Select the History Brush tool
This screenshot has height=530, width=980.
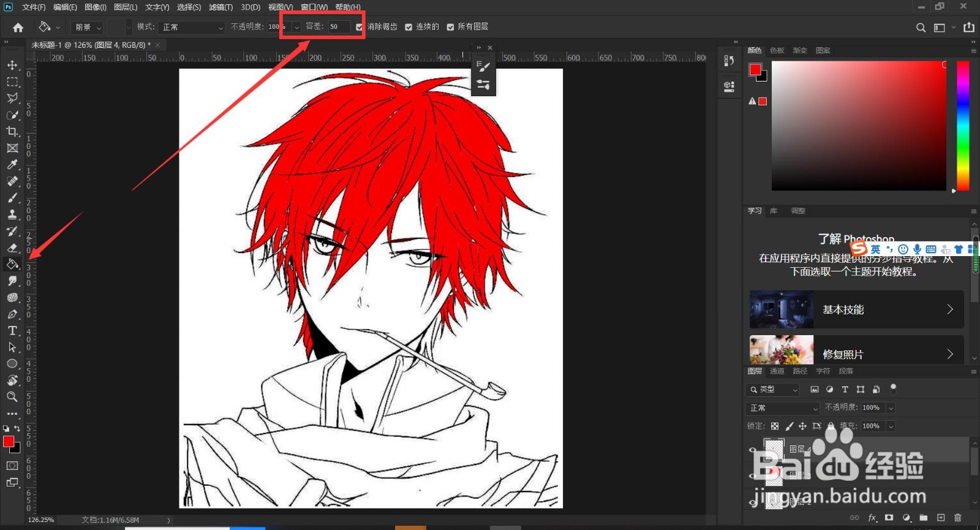click(12, 231)
